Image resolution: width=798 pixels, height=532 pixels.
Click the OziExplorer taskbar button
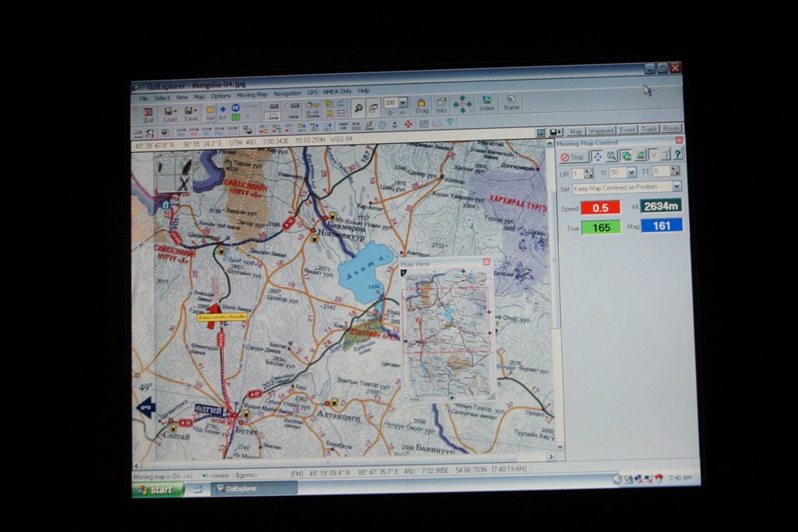254,488
